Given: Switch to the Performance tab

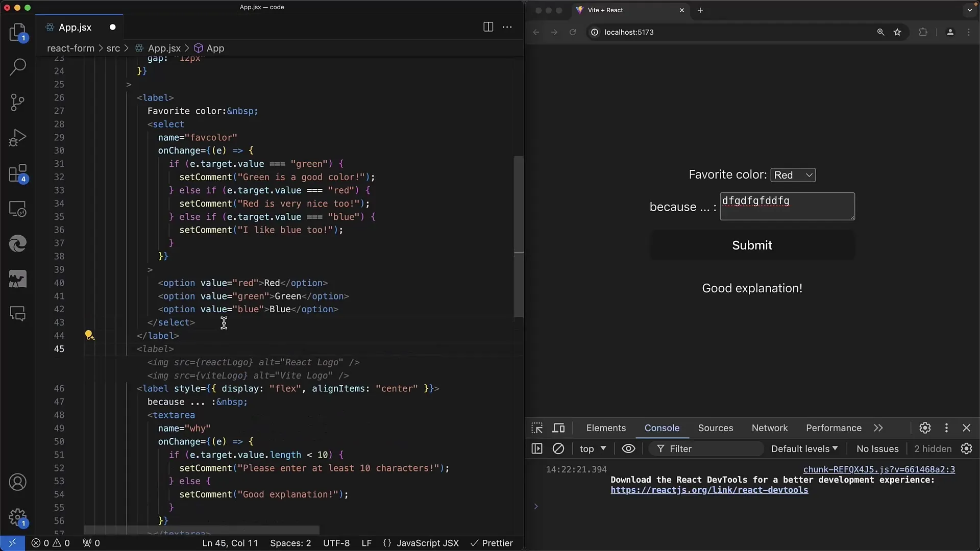Looking at the screenshot, I should pyautogui.click(x=834, y=428).
